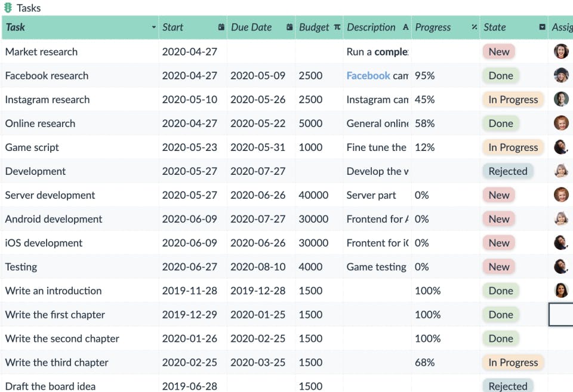The width and height of the screenshot is (573, 392).
Task: Open the In Progress state of Instagram research
Action: point(513,100)
